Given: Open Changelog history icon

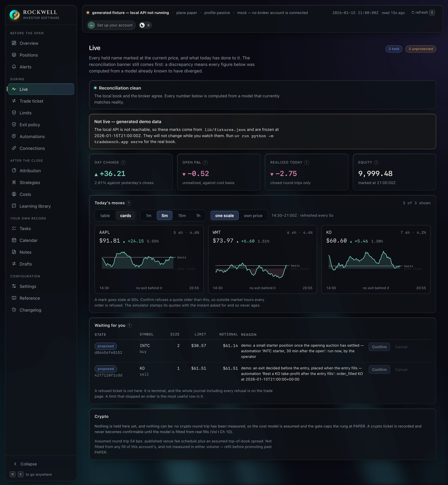Looking at the screenshot, I should click(14, 310).
